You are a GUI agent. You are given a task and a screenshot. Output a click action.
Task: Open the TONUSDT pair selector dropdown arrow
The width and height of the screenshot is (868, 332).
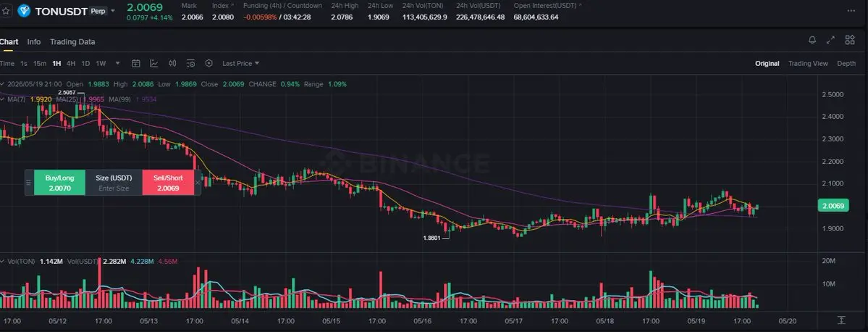pos(114,11)
